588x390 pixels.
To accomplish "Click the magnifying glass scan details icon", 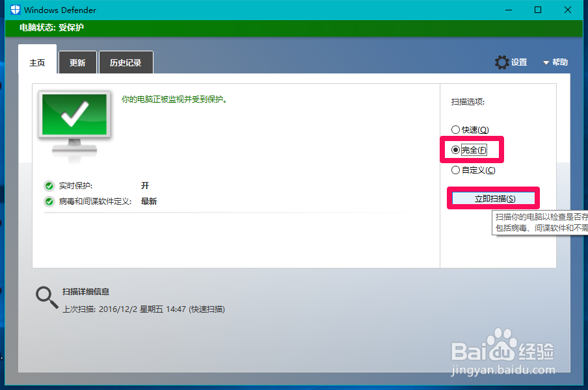I will pos(47,298).
